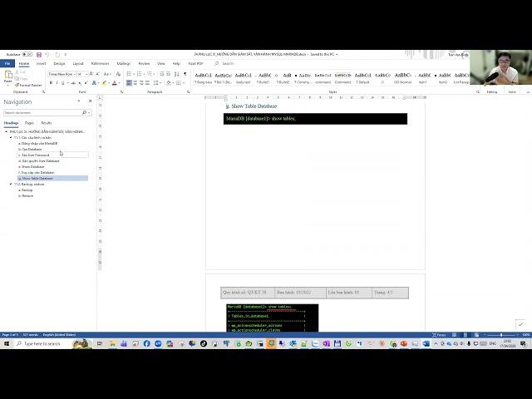This screenshot has width=532, height=399.
Task: Select 'Show Database' heading in Navigation
Action: (x=32, y=166)
